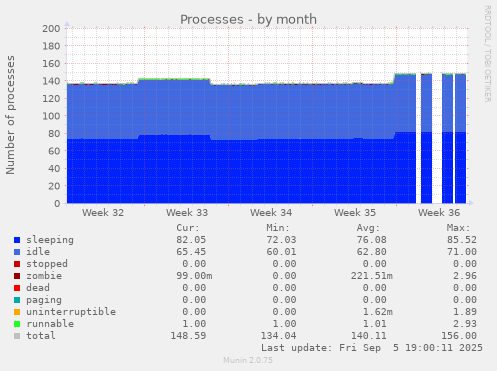Click the total legend color swatch
Viewport: 497px width, 371px height.
pyautogui.click(x=17, y=336)
